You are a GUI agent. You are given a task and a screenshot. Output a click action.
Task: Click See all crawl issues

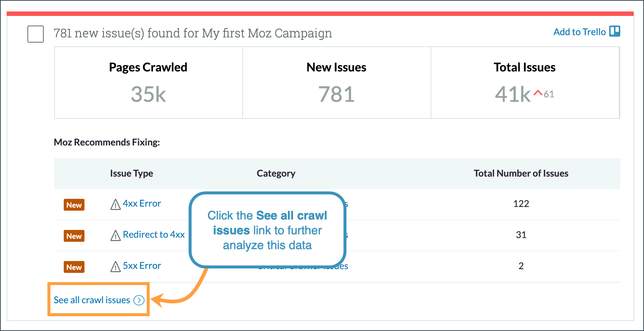click(91, 300)
